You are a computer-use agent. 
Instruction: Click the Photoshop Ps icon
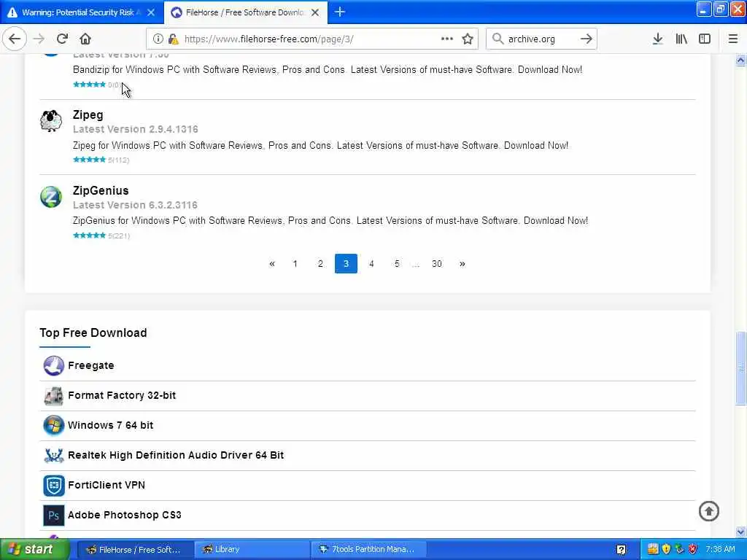(53, 516)
